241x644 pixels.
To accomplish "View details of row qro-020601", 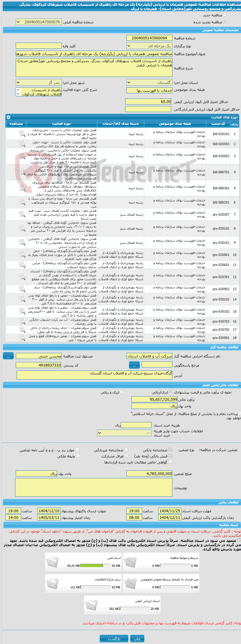I will (x=21, y=265).
